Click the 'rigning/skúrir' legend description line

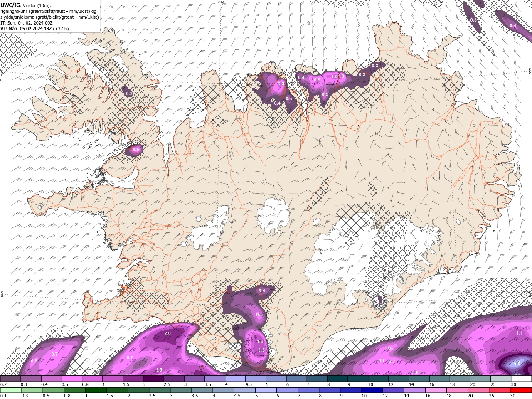click(48, 11)
